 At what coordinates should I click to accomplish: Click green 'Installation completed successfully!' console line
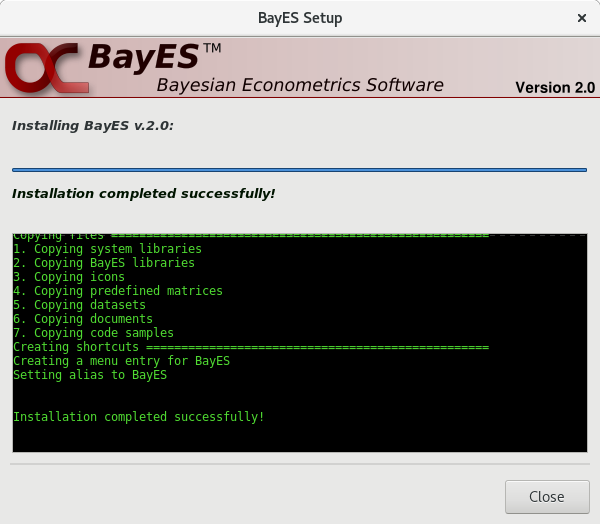pyautogui.click(x=139, y=417)
